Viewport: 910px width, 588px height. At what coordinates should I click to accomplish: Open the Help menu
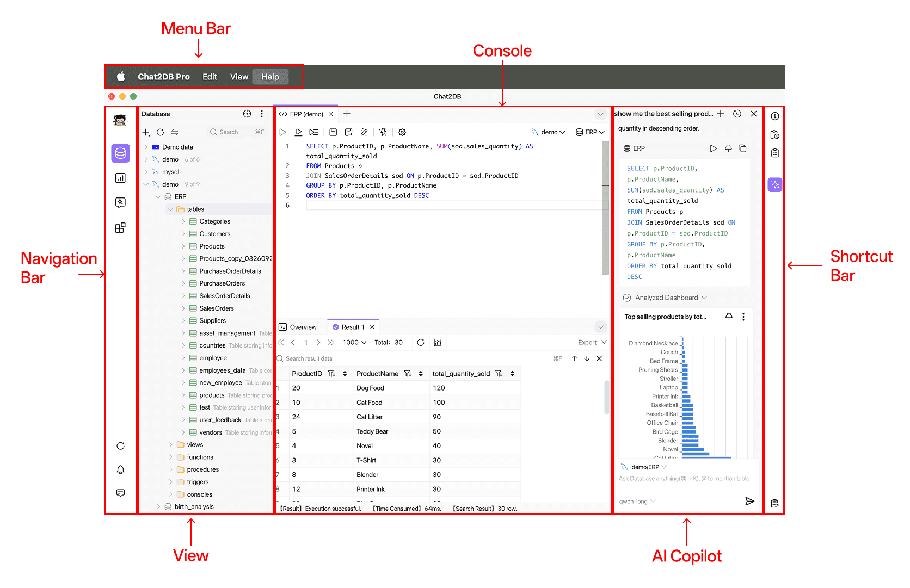tap(270, 77)
